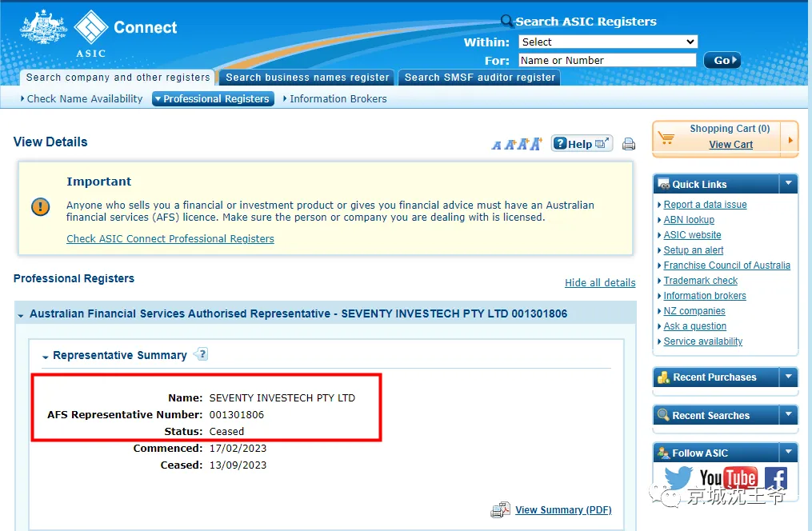The height and width of the screenshot is (531, 812).
Task: Open Information brokers quick link
Action: coord(705,296)
